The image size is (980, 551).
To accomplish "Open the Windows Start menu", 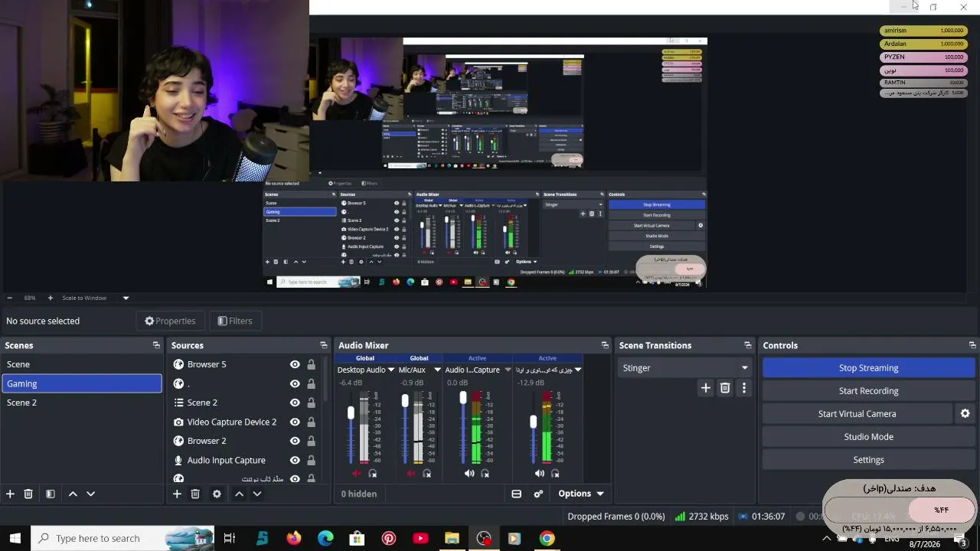I will (15, 538).
